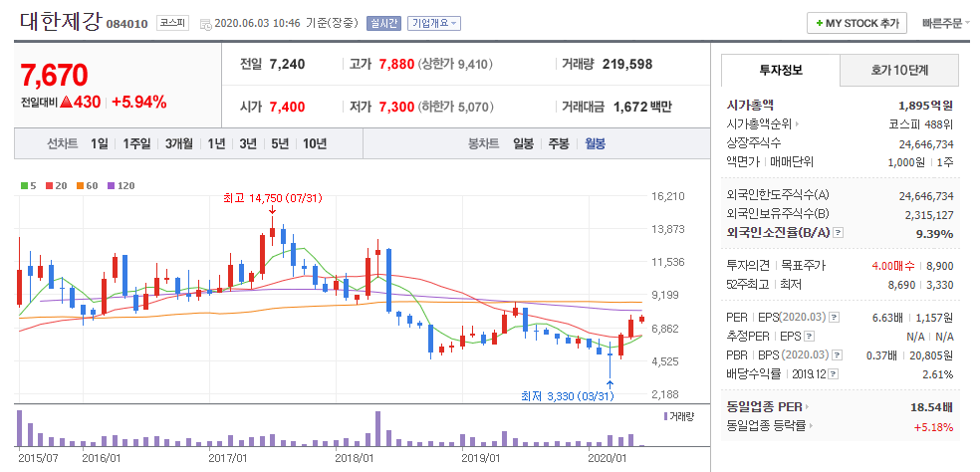Click the arrow icon after 시가총액순위
The height and width of the screenshot is (472, 980).
click(797, 124)
